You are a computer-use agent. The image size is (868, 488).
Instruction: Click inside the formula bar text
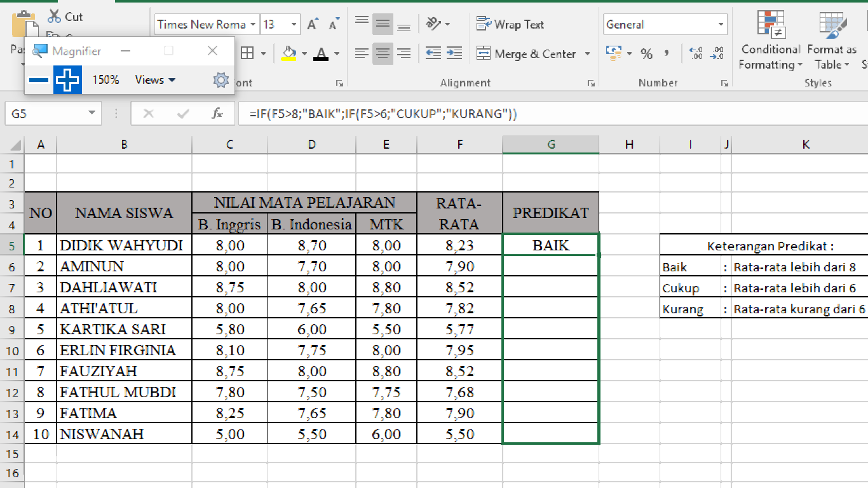[x=383, y=114]
